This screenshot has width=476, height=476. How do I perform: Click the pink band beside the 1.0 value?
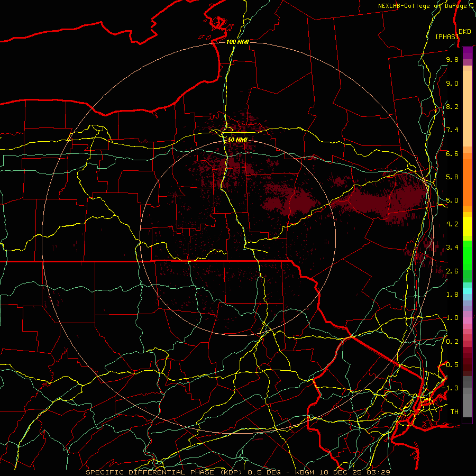[x=467, y=321]
